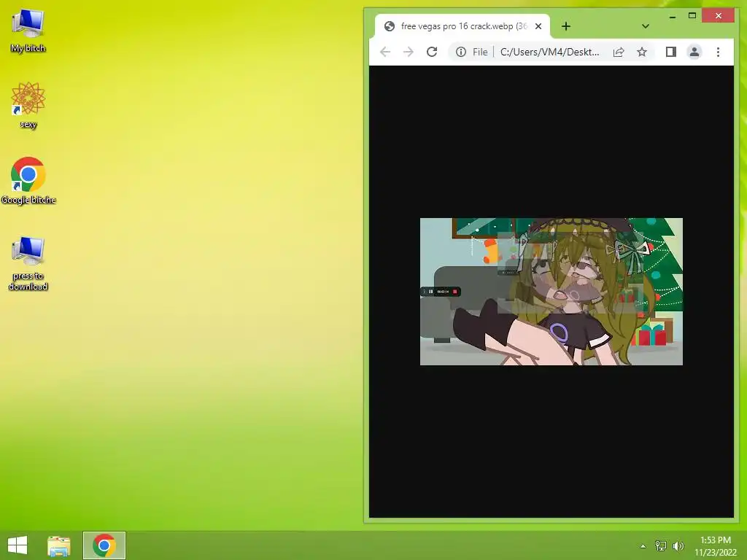Minimize the Chrome window
The image size is (747, 560).
coord(672,16)
